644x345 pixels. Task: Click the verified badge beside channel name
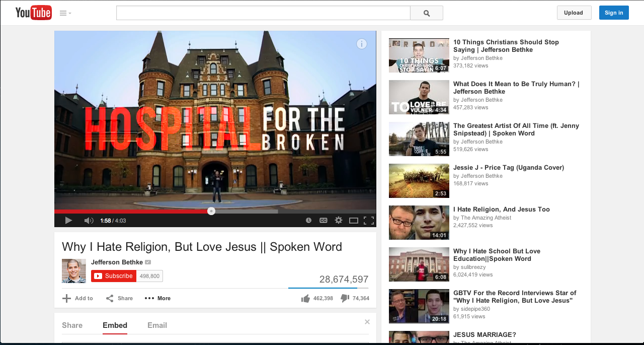148,262
